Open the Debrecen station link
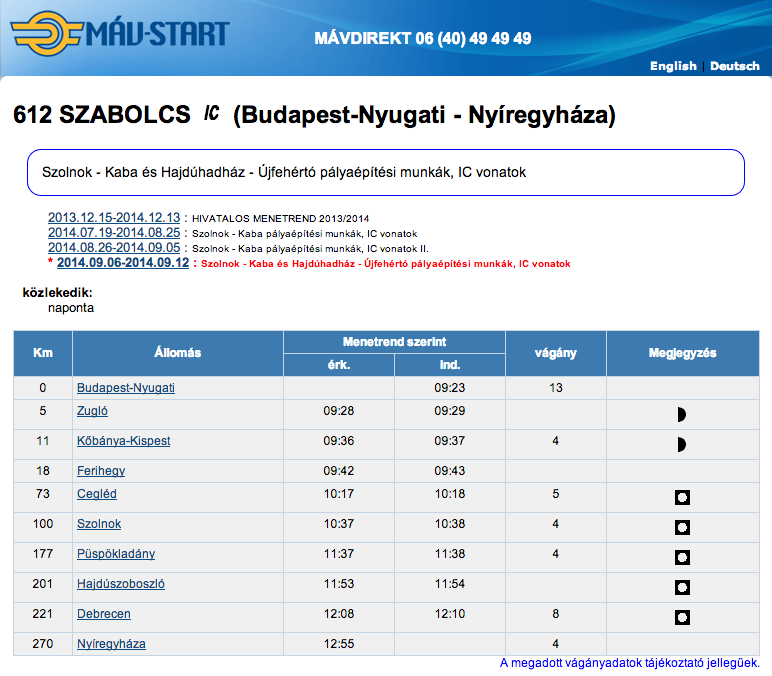This screenshot has height=676, width=772. 104,614
